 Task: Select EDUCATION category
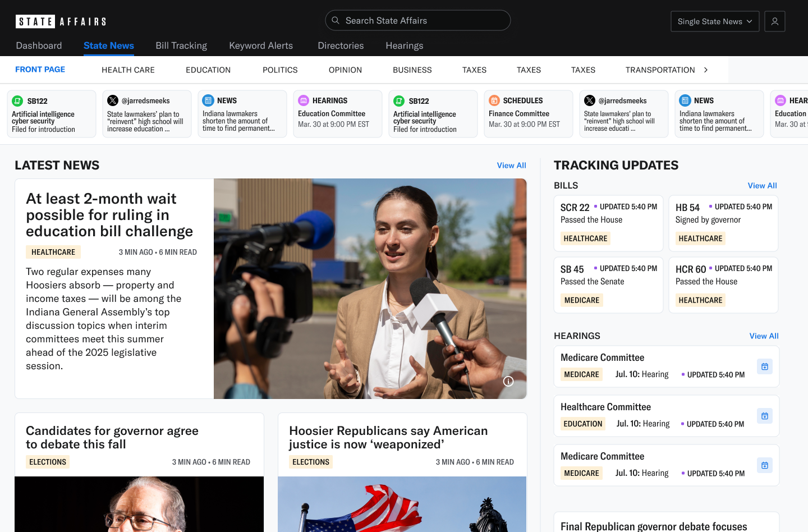tap(208, 70)
